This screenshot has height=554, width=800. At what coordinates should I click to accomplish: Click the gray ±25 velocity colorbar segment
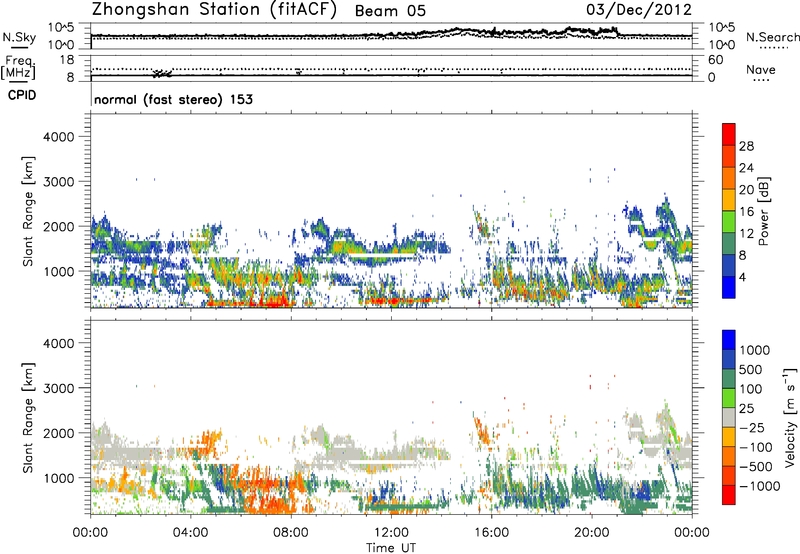729,417
